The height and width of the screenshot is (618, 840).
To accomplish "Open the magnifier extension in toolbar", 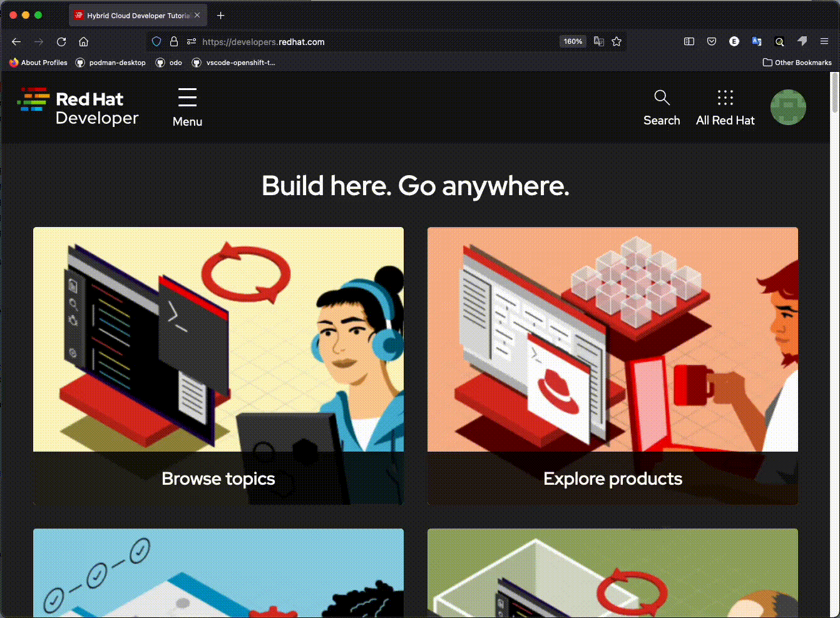I will (x=779, y=42).
